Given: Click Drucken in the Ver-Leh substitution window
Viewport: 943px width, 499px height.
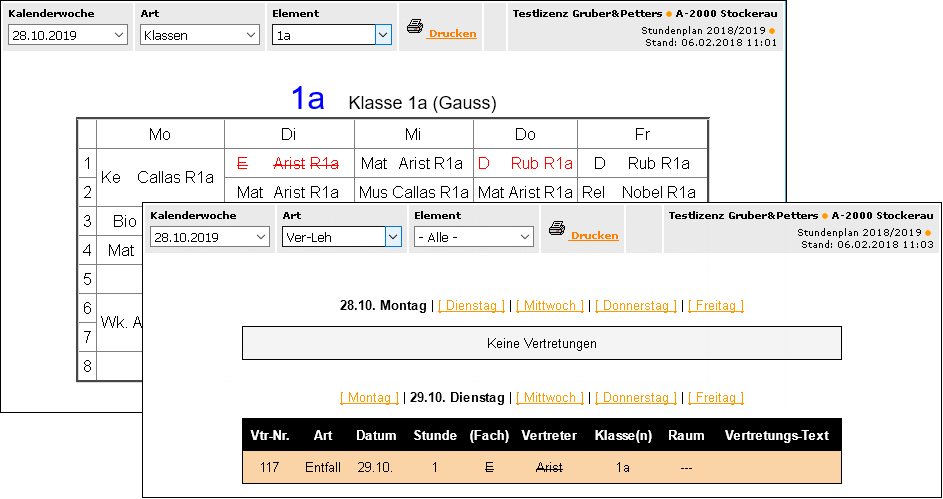Looking at the screenshot, I should (594, 236).
